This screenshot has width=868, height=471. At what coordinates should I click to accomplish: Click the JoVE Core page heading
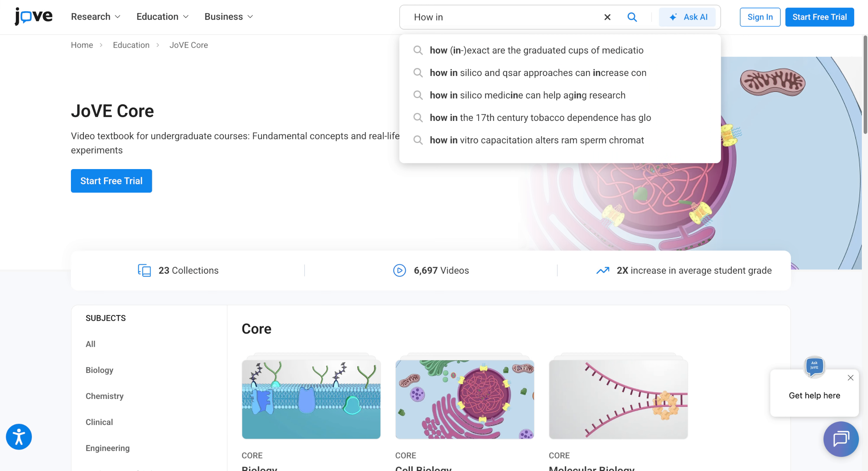coord(112,111)
